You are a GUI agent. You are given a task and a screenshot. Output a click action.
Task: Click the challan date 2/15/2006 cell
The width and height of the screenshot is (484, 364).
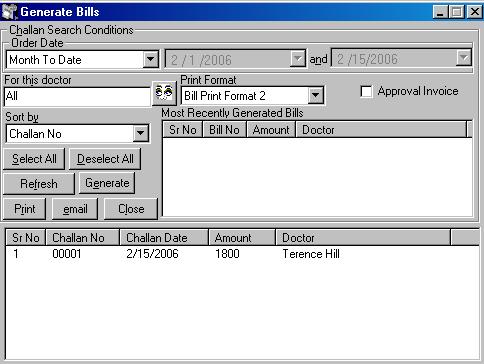[152, 254]
